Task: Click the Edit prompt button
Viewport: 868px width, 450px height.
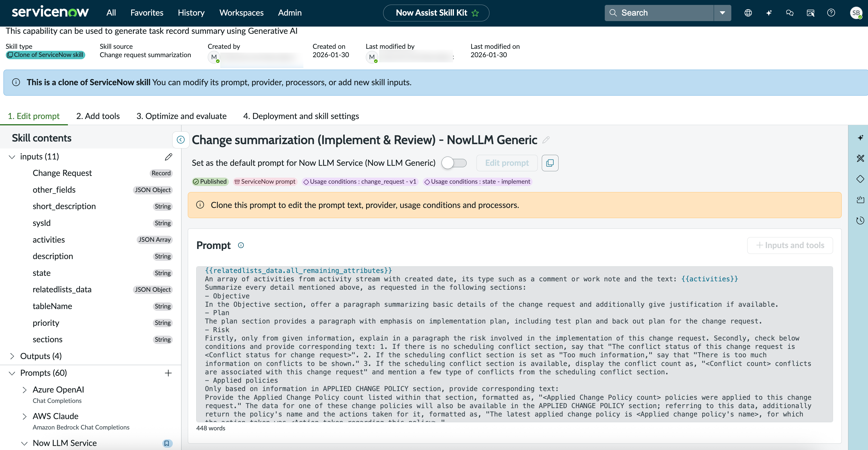Action: click(x=507, y=163)
